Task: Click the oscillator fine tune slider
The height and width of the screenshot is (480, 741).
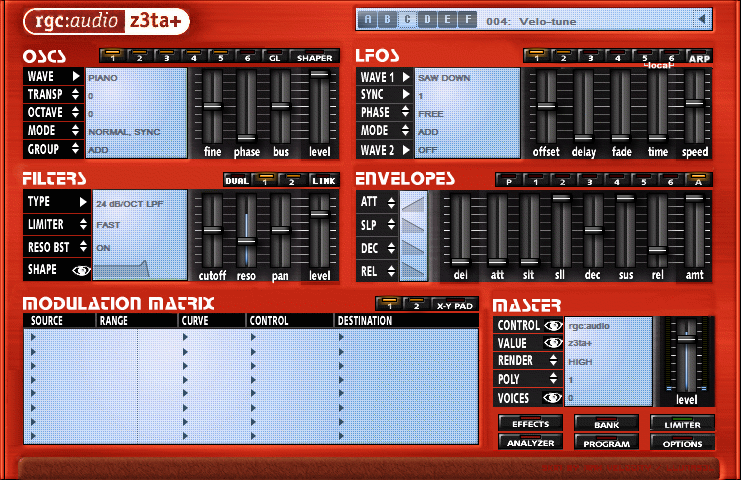Action: (212, 106)
